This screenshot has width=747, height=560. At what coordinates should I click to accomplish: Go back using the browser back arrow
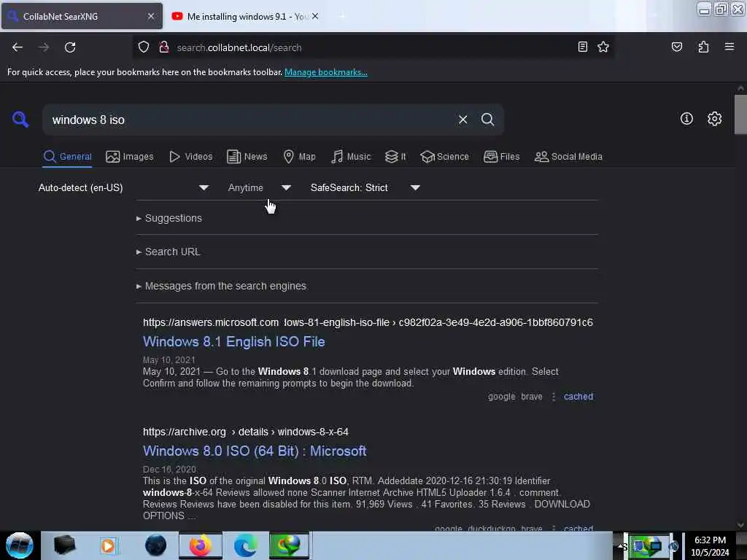pyautogui.click(x=18, y=47)
